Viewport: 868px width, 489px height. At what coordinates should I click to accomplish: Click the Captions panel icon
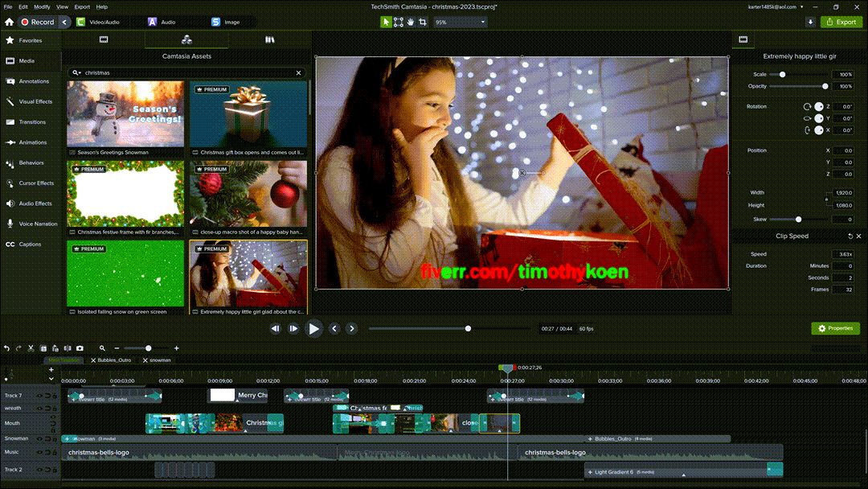click(x=27, y=244)
